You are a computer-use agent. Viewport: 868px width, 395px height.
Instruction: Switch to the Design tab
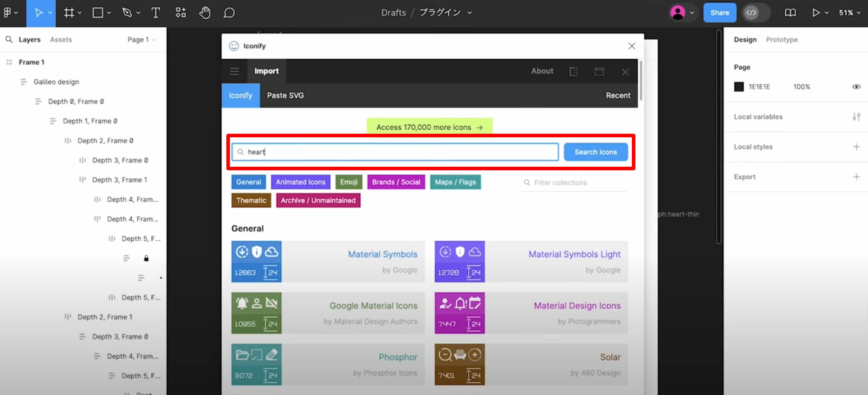click(x=745, y=40)
